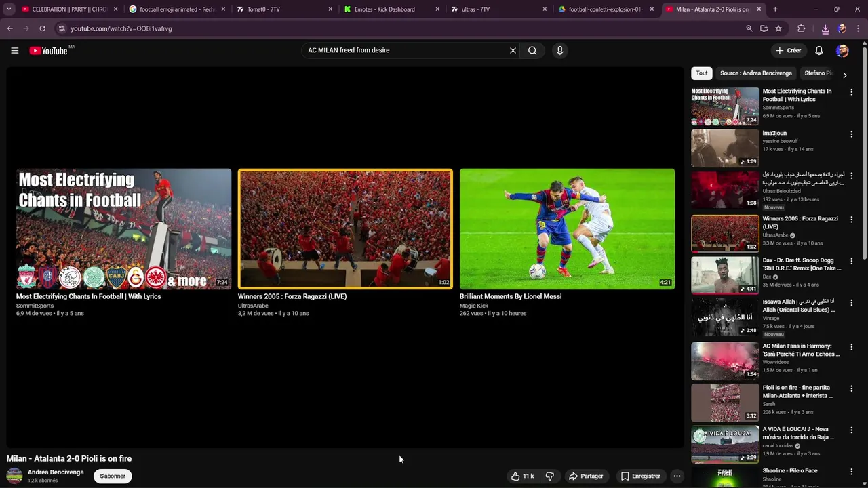868x488 pixels.
Task: Open account avatar menu in YouTube header
Action: pos(842,50)
